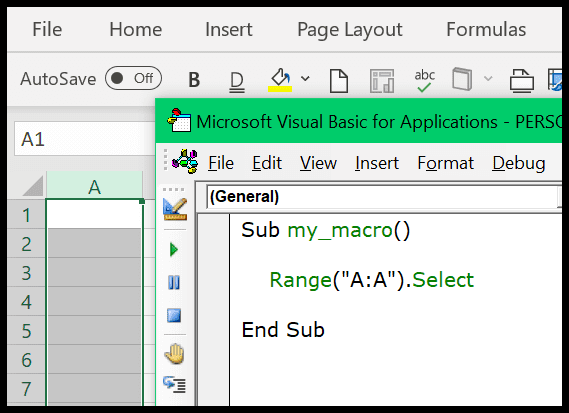This screenshot has height=413, width=569.
Task: Click the Indent icon in VBA toolbar
Action: click(x=175, y=385)
